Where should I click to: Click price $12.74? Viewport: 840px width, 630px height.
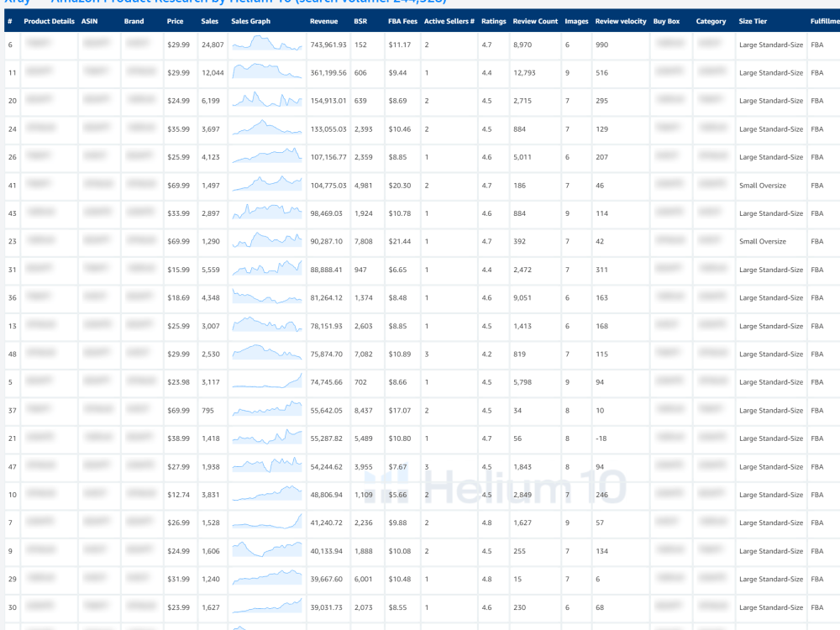coord(178,495)
